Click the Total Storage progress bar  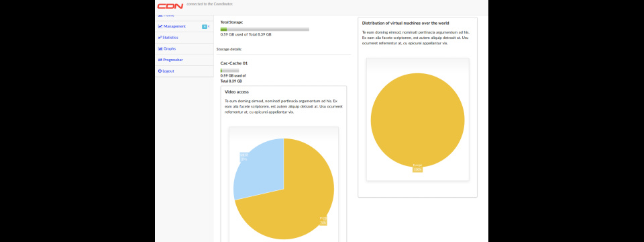coord(265,29)
